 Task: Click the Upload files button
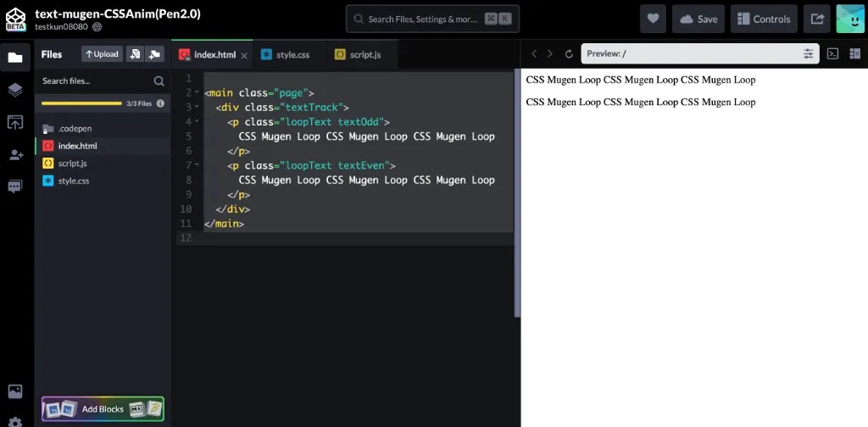click(x=102, y=53)
